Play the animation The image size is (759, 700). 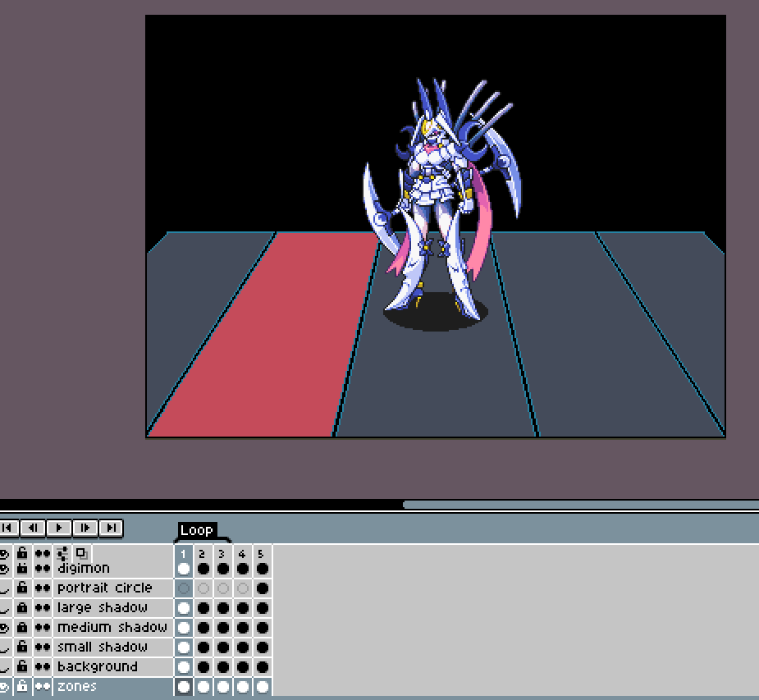(x=59, y=528)
